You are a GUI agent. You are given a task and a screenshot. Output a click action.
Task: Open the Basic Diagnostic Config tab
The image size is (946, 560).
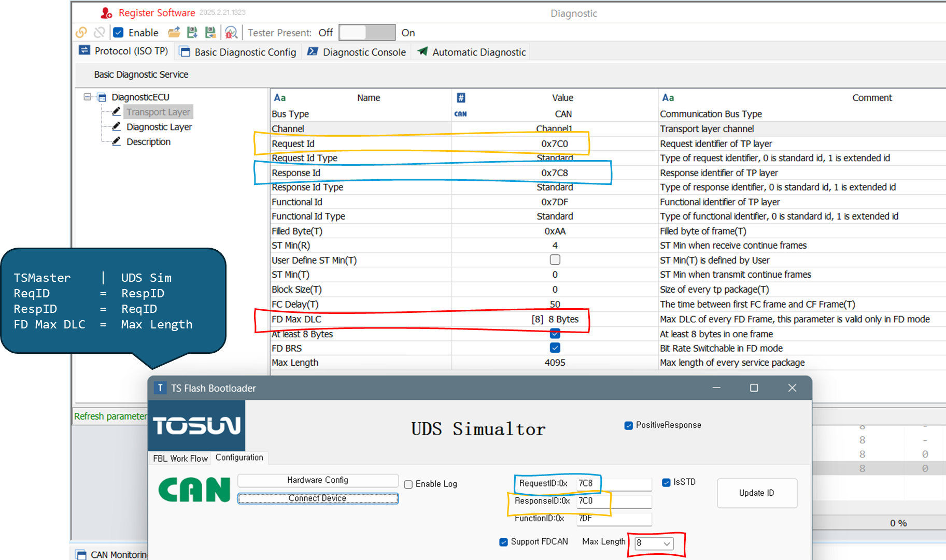click(238, 52)
